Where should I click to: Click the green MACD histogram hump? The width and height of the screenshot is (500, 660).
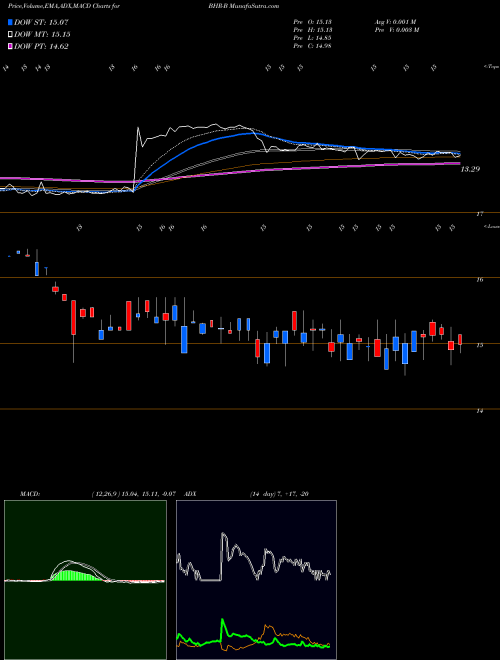pos(76,575)
